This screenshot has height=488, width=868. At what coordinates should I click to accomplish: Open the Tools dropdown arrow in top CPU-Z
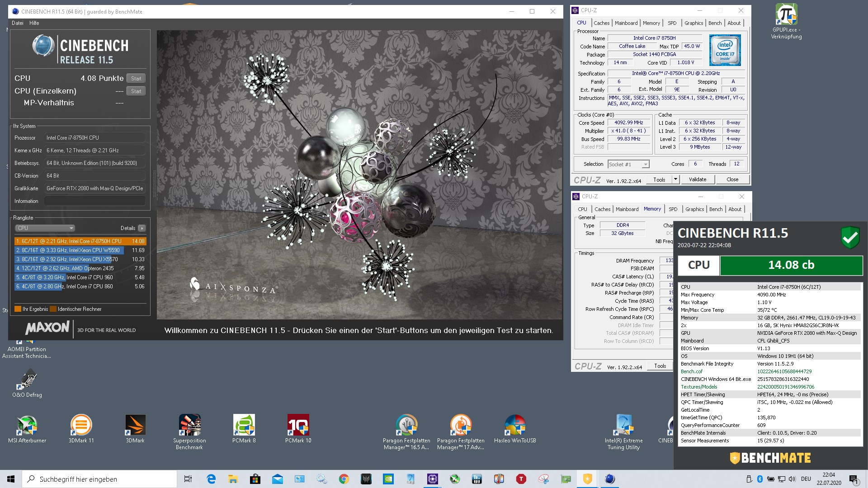(x=675, y=179)
